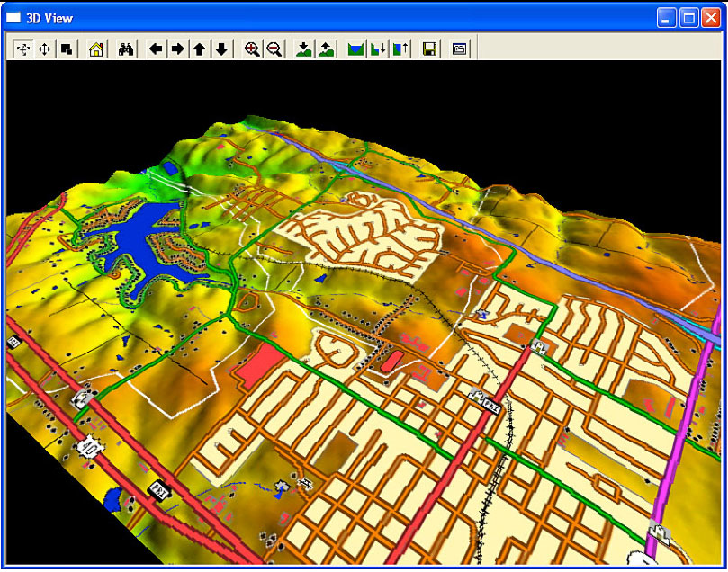This screenshot has height=572, width=728.
Task: Select the four-arrow pan tool
Action: tap(44, 49)
